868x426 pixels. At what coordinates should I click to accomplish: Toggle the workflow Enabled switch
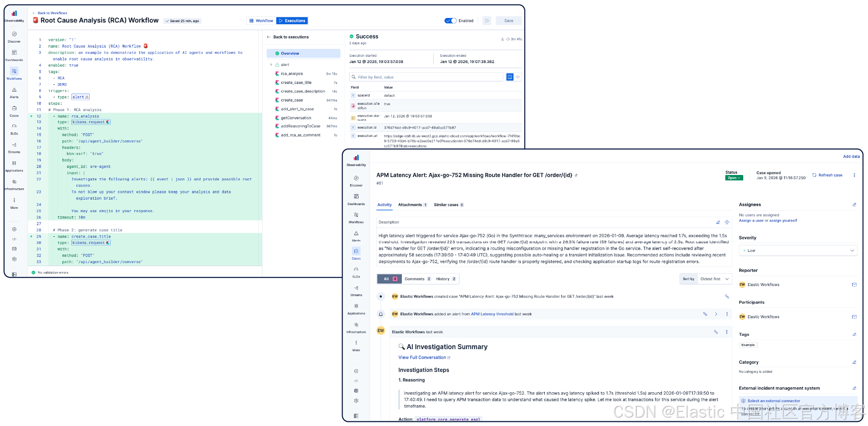450,20
